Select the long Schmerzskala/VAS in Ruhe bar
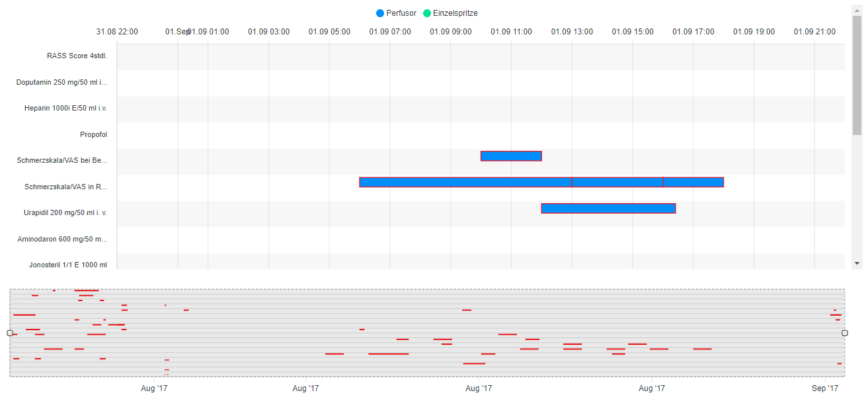The width and height of the screenshot is (868, 403). pyautogui.click(x=463, y=181)
